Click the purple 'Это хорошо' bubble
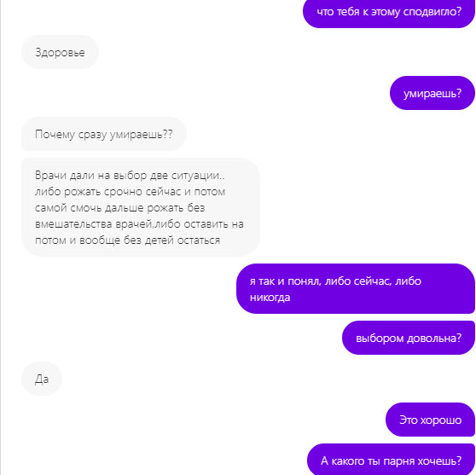 tap(430, 420)
